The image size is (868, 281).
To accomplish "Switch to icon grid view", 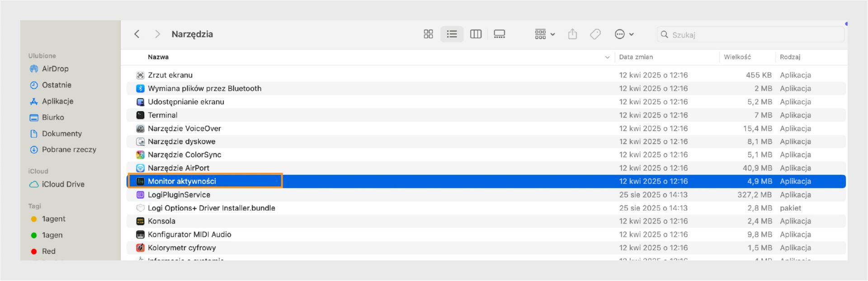I will tap(428, 34).
